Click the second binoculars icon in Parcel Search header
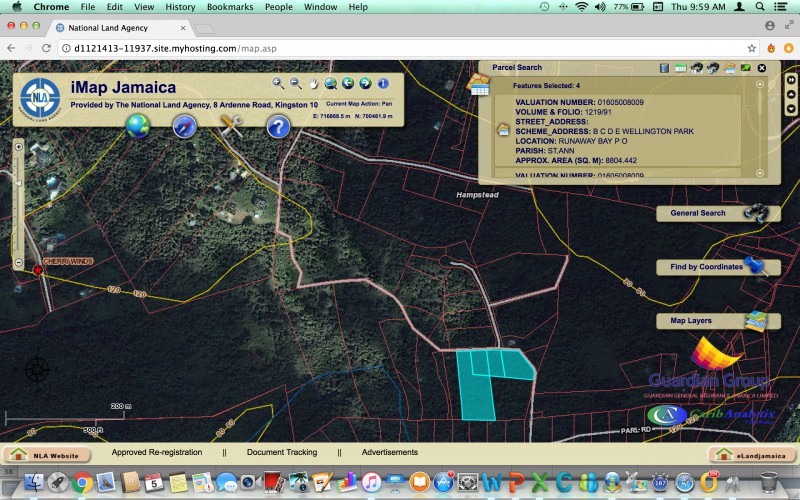800x500 pixels. coord(713,67)
